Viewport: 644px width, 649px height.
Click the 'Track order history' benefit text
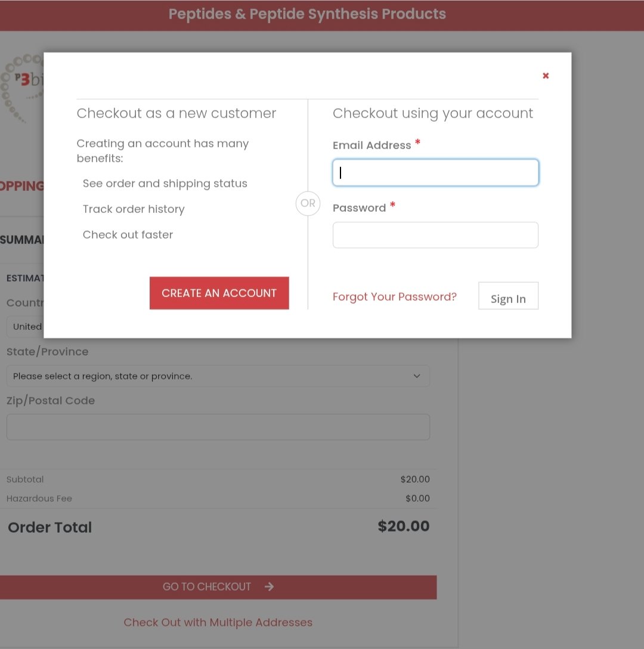pyautogui.click(x=134, y=209)
